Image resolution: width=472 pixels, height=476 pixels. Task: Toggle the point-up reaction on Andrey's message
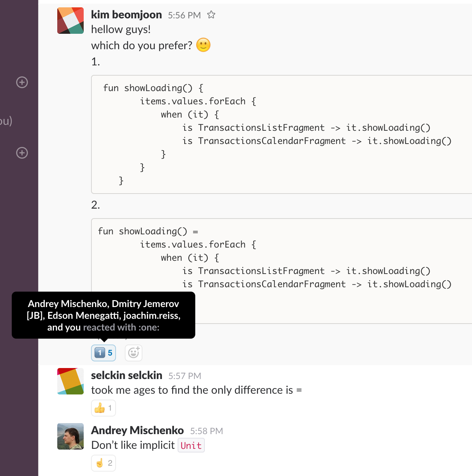(103, 463)
